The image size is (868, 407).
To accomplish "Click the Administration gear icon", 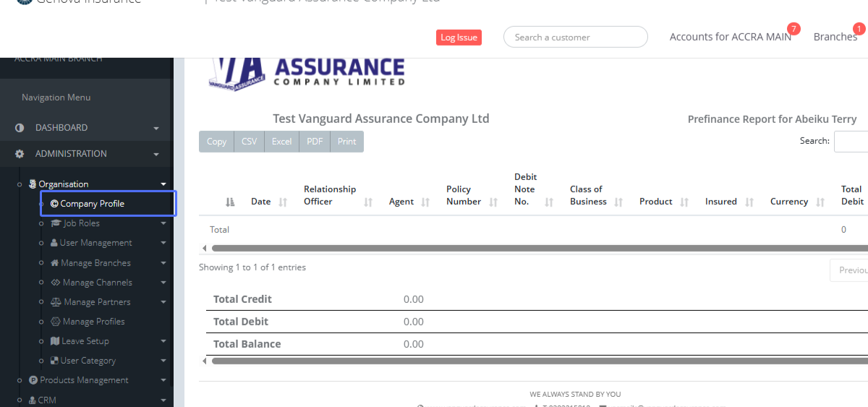I will tap(20, 154).
